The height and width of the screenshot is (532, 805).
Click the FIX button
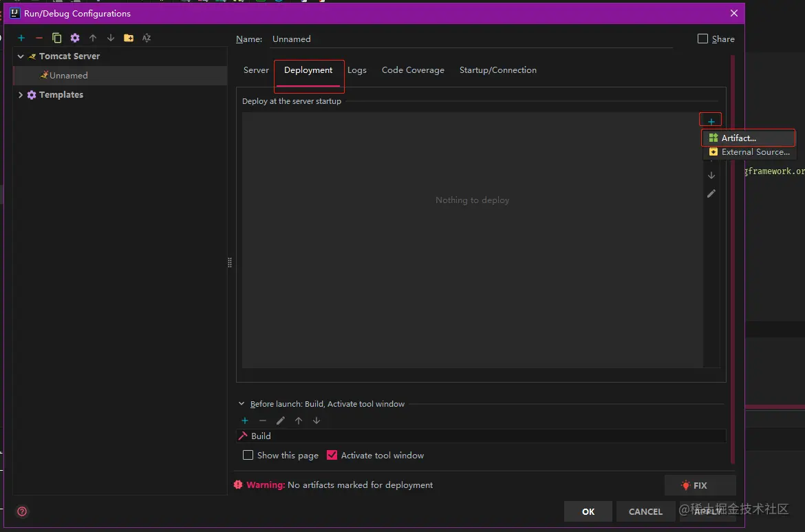click(700, 485)
